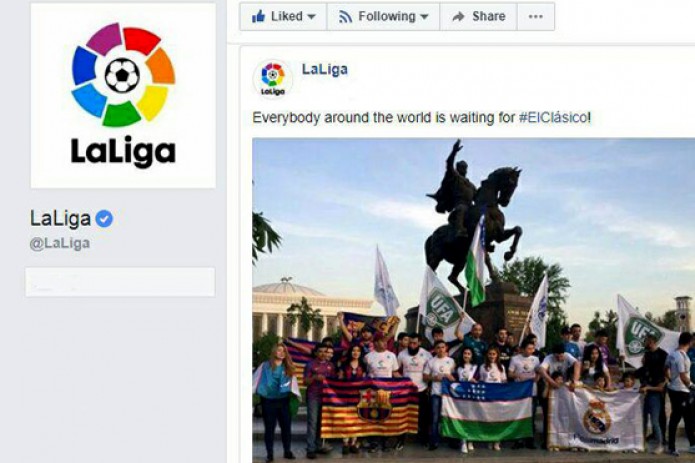Click the Following RSS feed icon
This screenshot has width=695, height=463.
point(345,17)
